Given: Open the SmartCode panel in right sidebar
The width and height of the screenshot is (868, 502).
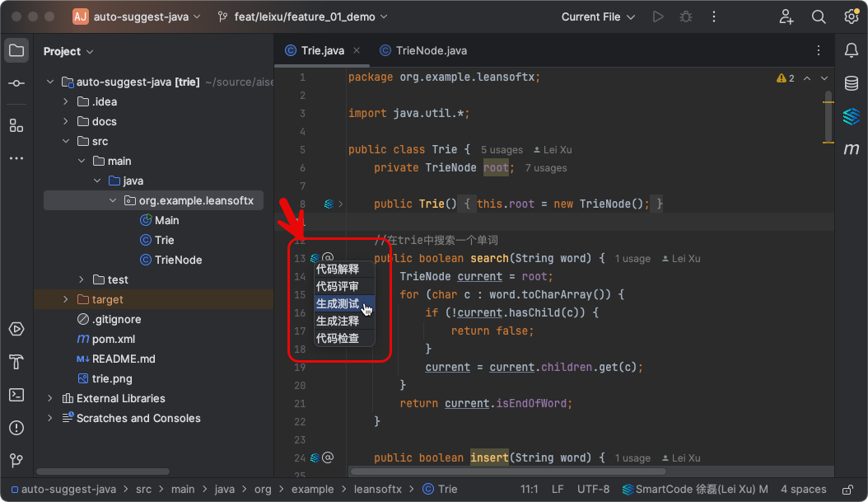Looking at the screenshot, I should pyautogui.click(x=852, y=116).
